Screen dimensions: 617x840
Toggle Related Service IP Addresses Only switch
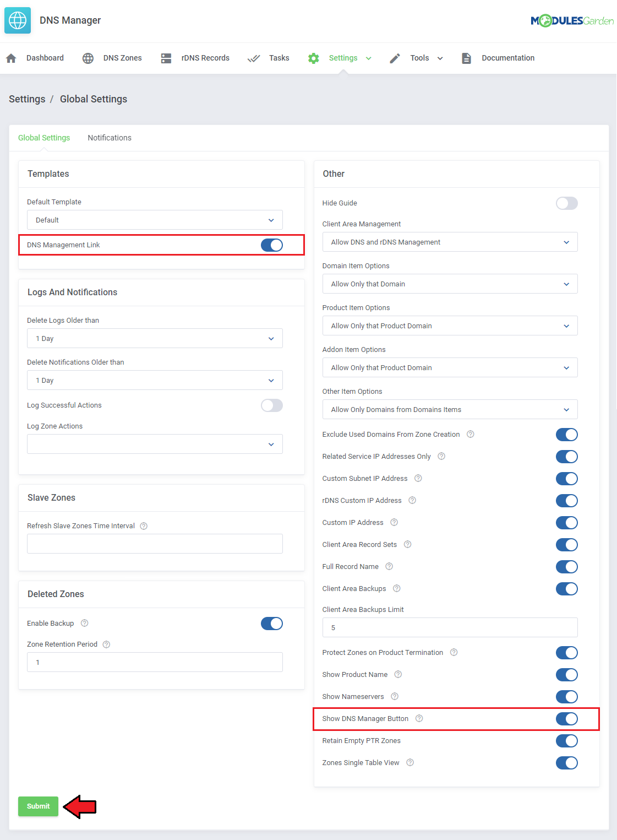[x=567, y=457]
